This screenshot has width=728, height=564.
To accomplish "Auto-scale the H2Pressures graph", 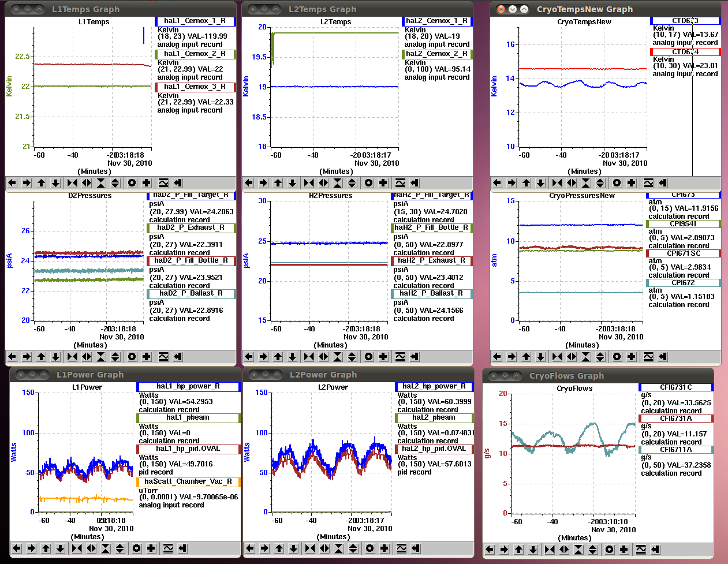I will [369, 357].
